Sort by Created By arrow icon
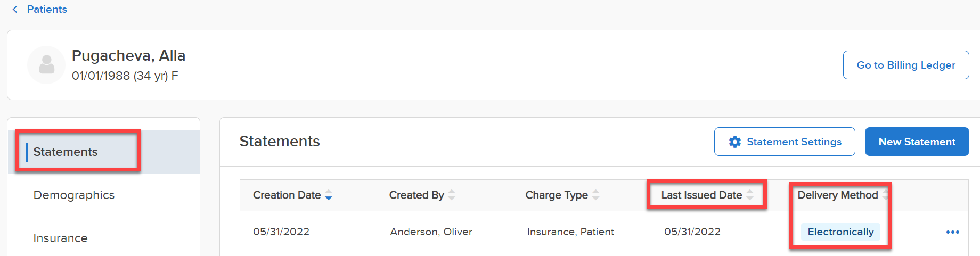The image size is (980, 256). [x=452, y=195]
